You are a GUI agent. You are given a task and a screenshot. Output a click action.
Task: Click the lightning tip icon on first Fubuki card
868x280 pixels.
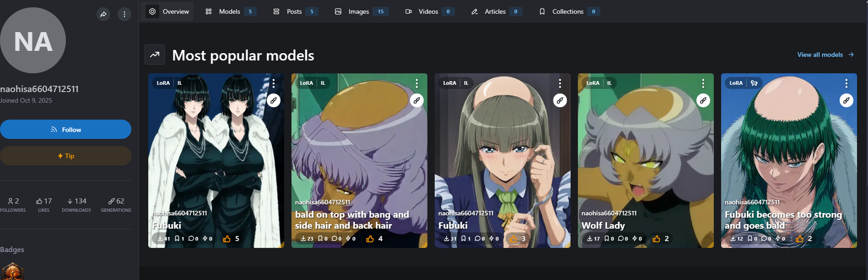click(x=205, y=239)
